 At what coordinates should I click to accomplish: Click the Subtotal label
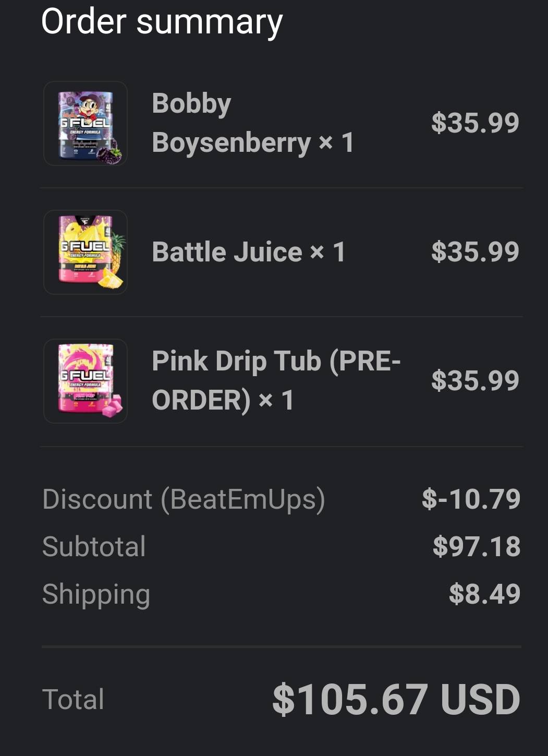coord(95,547)
